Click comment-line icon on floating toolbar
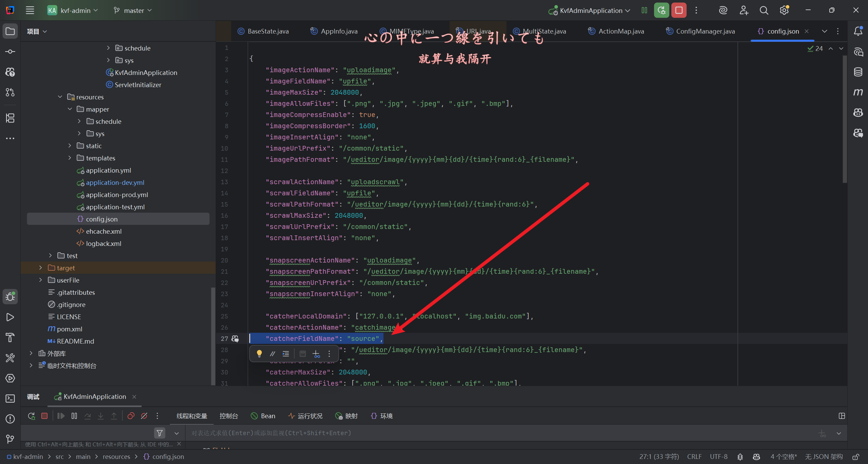The width and height of the screenshot is (868, 464). (x=272, y=354)
